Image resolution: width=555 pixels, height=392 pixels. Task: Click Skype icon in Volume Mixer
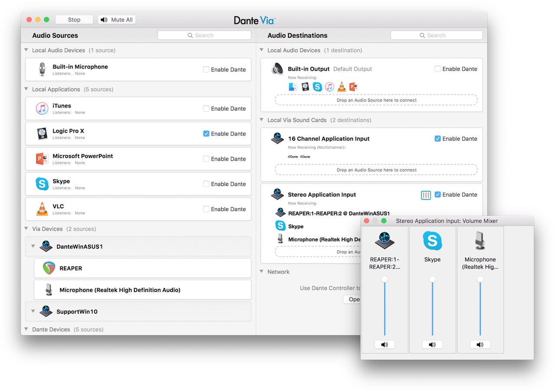432,241
